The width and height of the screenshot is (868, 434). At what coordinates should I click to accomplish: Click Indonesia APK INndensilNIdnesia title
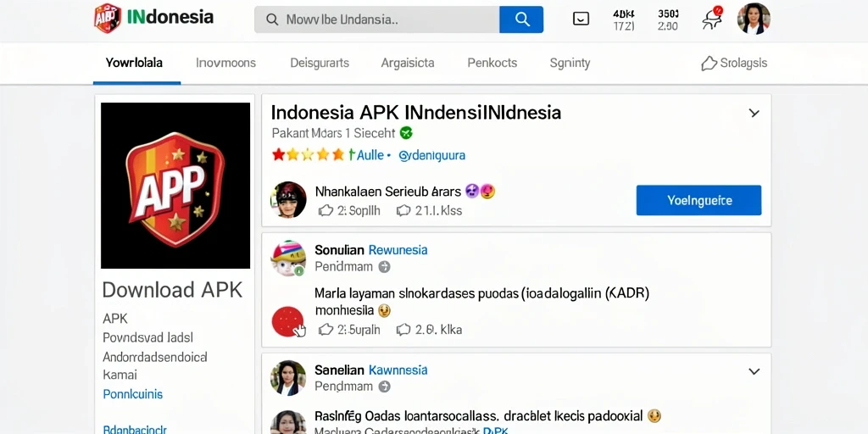click(415, 113)
